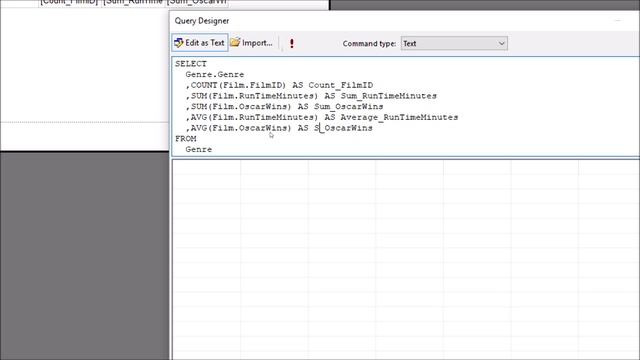Click the Import... button
The height and width of the screenshot is (360, 640).
point(251,43)
